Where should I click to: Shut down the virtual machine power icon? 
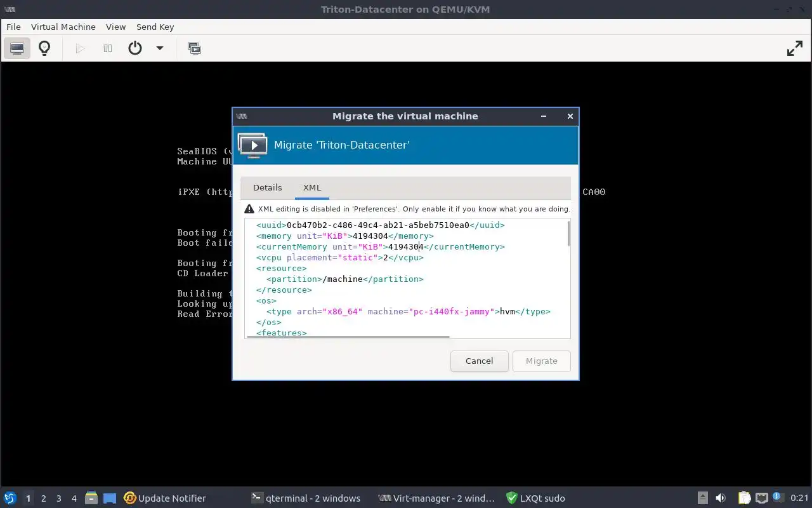(x=135, y=48)
